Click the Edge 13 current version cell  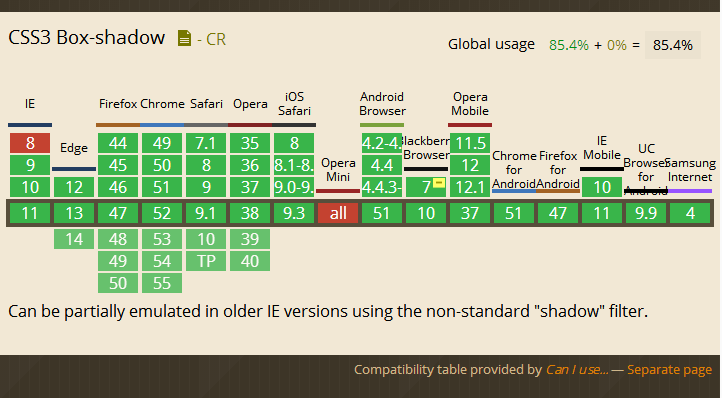pos(74,213)
